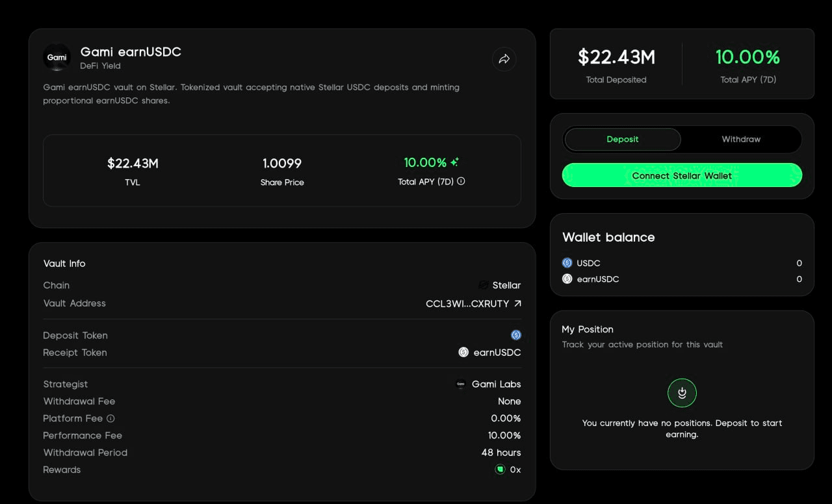
Task: Click the Stellar chain logo icon
Action: pyautogui.click(x=484, y=285)
